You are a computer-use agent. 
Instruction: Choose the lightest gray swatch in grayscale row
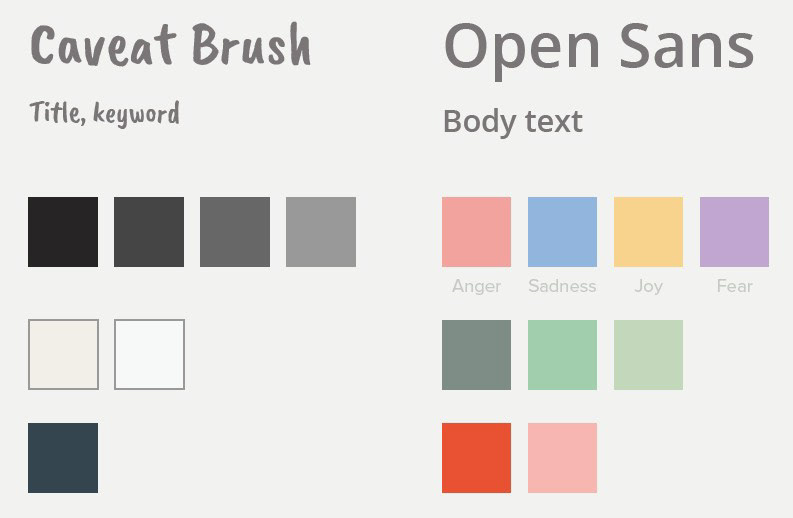pos(321,232)
